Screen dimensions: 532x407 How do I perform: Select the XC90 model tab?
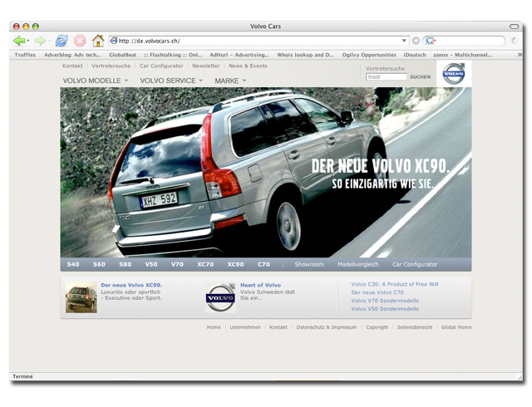[x=236, y=264]
